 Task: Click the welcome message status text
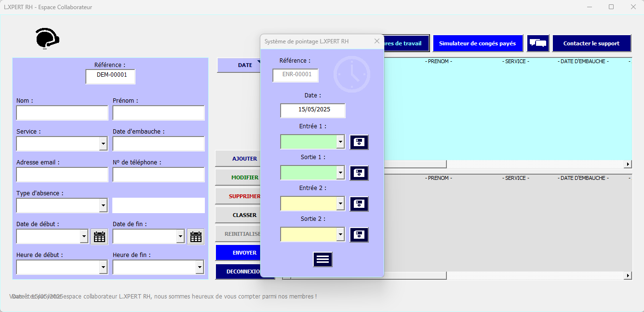[163, 296]
